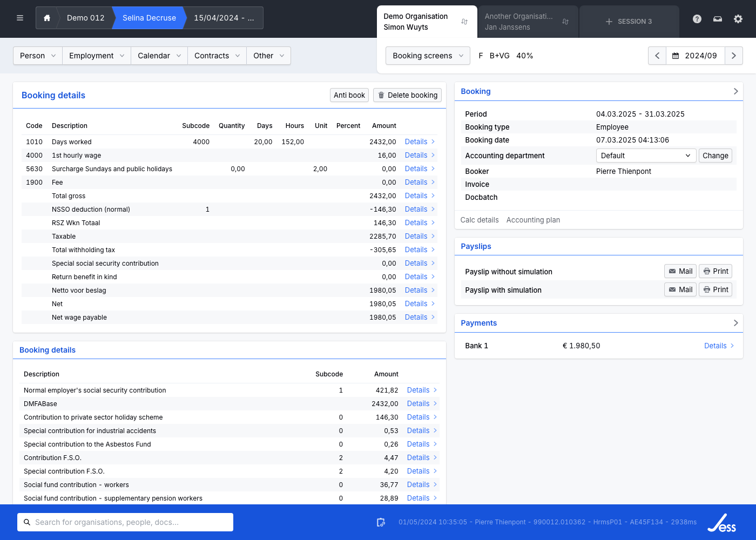This screenshot has width=756, height=540.
Task: Open the inbox tray icon
Action: (x=718, y=19)
